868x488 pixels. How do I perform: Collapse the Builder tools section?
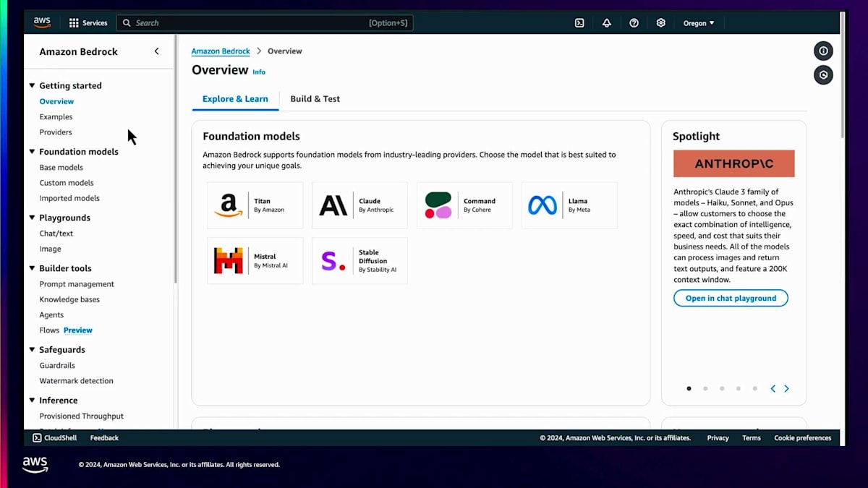(32, 268)
